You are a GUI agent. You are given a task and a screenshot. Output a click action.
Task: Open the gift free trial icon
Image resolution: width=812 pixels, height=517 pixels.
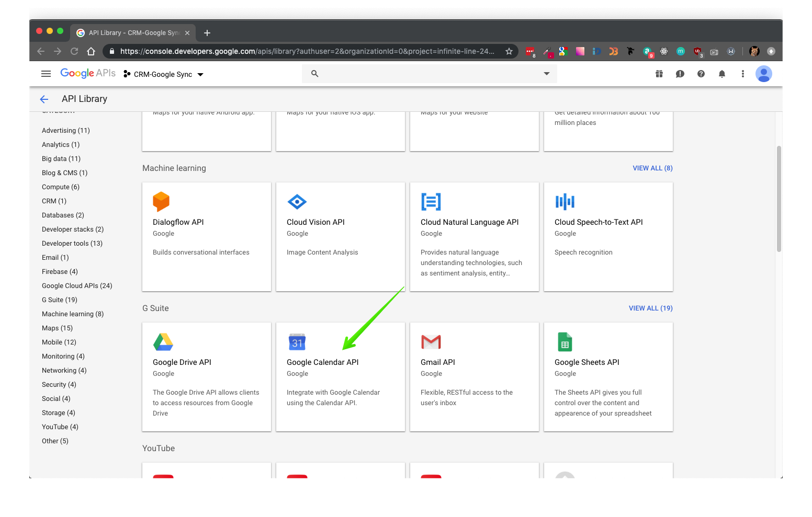(659, 74)
